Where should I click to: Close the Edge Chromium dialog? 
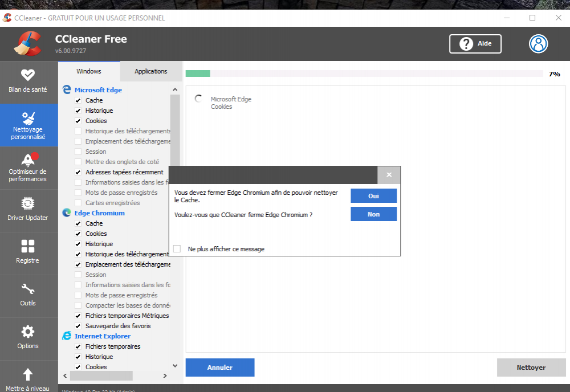[389, 175]
